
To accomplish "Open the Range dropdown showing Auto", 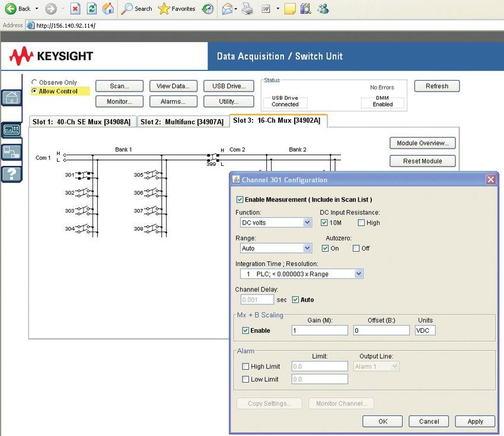I will click(276, 248).
